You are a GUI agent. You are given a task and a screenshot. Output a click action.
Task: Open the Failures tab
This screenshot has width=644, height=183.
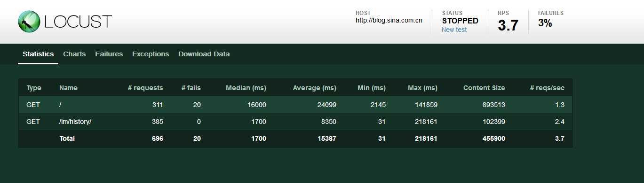tap(109, 54)
